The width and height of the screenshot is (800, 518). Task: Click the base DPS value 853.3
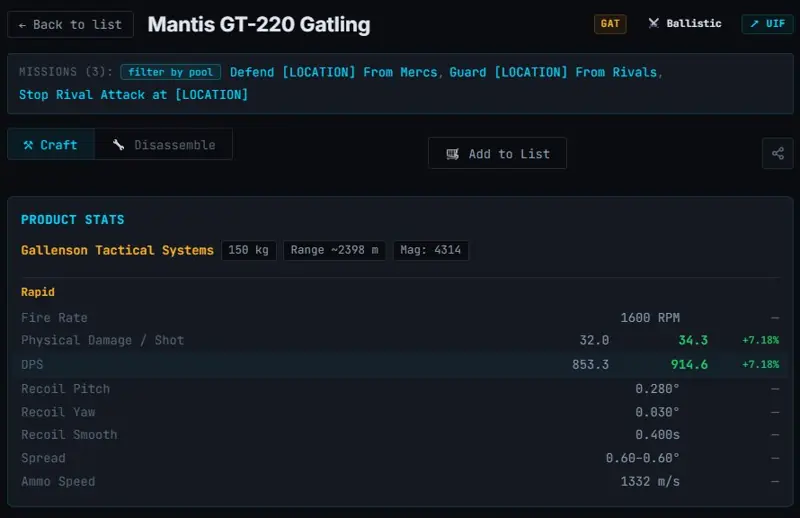pyautogui.click(x=590, y=364)
